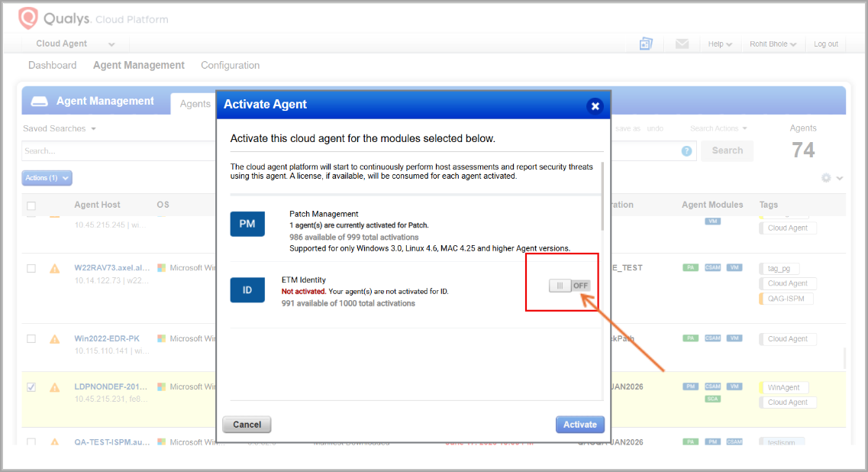Switch to the Dashboard tab
868x472 pixels.
click(x=53, y=66)
